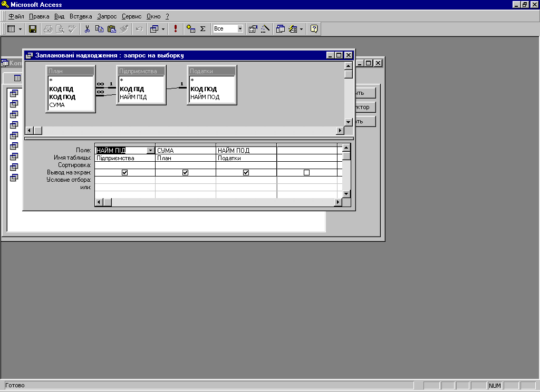Click the План table title bar
This screenshot has height=392, width=540.
(x=71, y=71)
